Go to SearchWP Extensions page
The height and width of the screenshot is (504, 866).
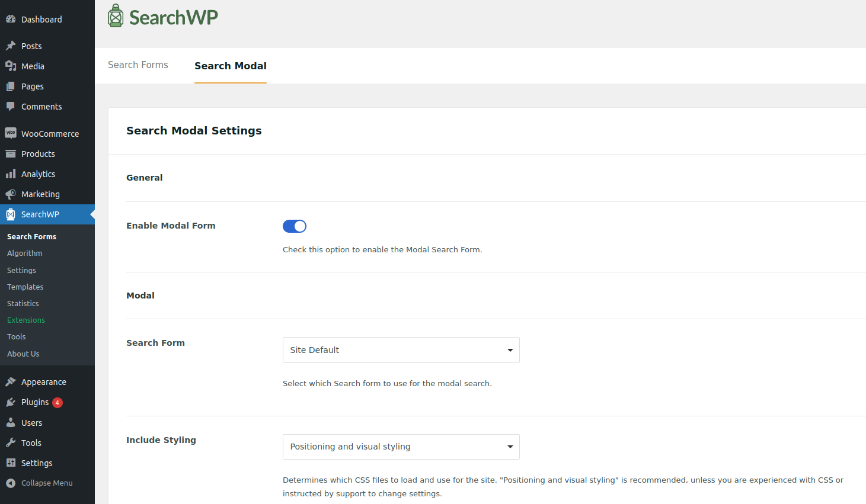(x=26, y=320)
